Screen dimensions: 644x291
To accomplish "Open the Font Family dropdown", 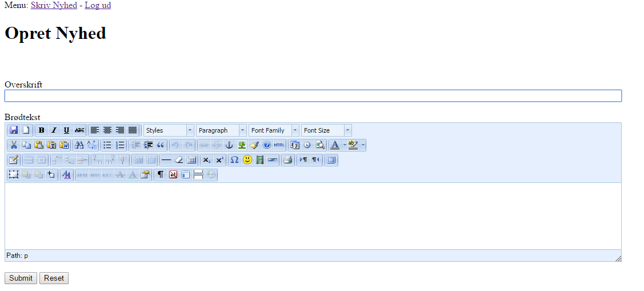I will coord(274,130).
